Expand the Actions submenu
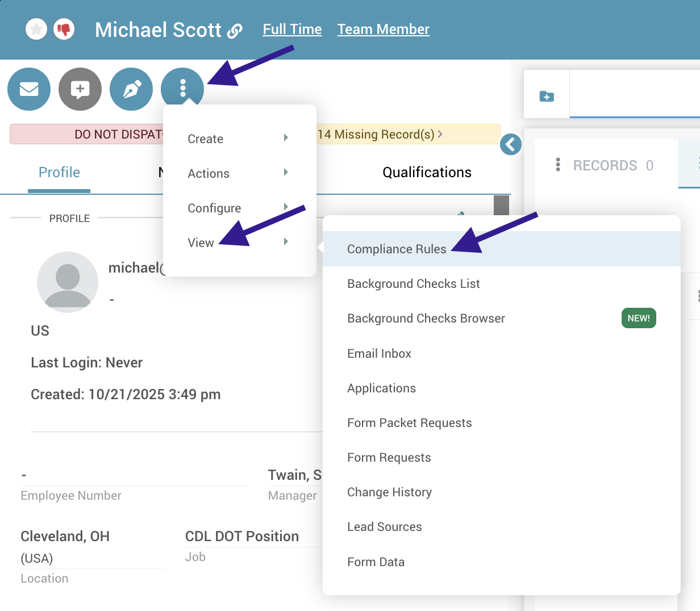Viewport: 700px width, 611px height. [239, 173]
